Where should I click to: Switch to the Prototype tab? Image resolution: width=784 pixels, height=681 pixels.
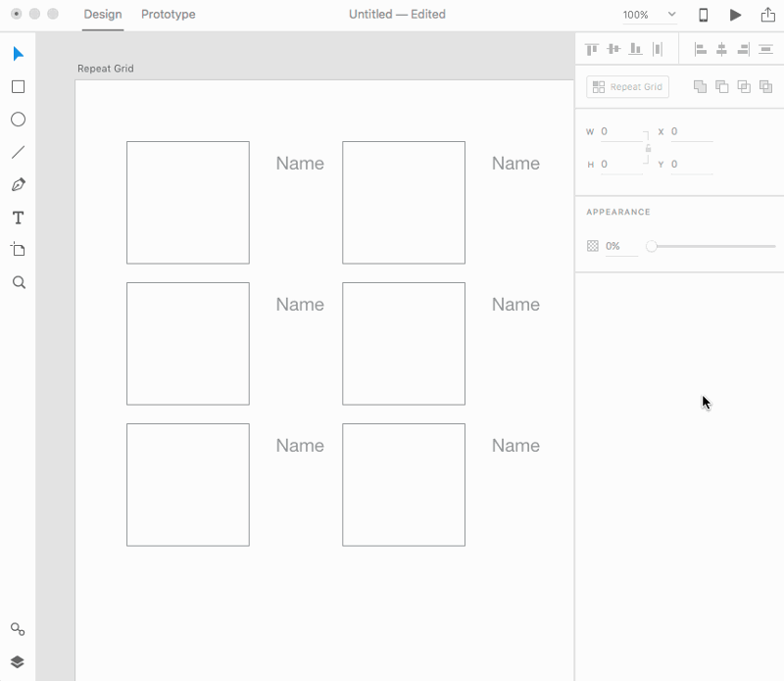(x=168, y=15)
